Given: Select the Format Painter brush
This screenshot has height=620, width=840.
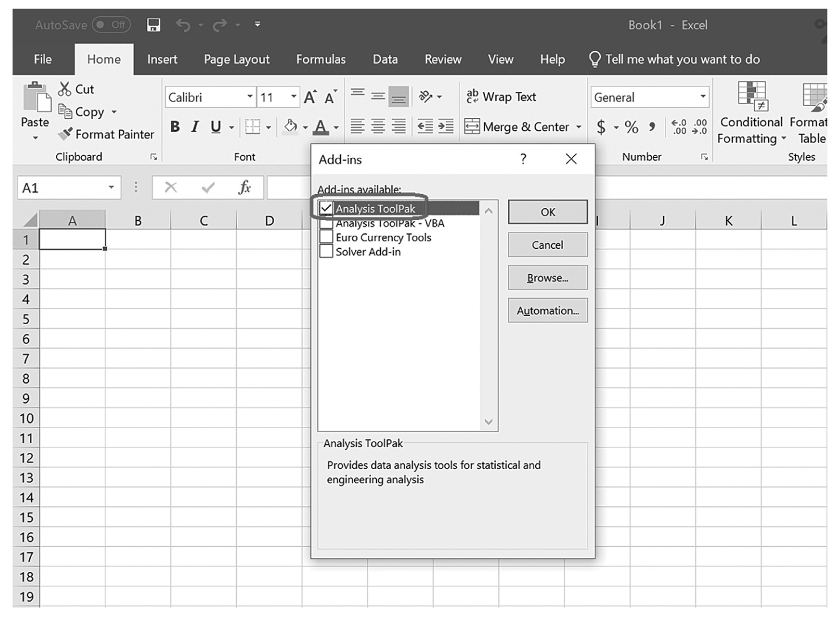Looking at the screenshot, I should 65,134.
